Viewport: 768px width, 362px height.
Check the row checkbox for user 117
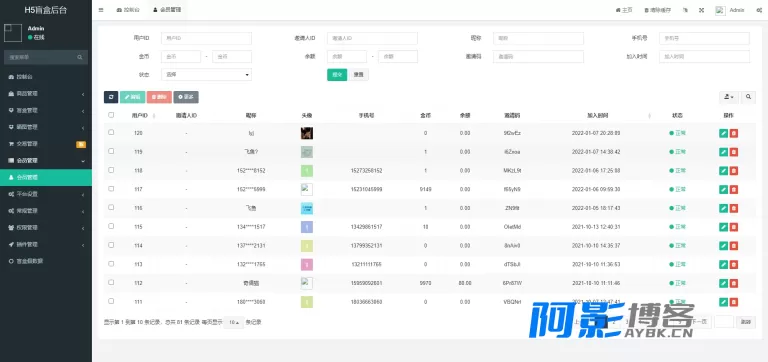(111, 189)
